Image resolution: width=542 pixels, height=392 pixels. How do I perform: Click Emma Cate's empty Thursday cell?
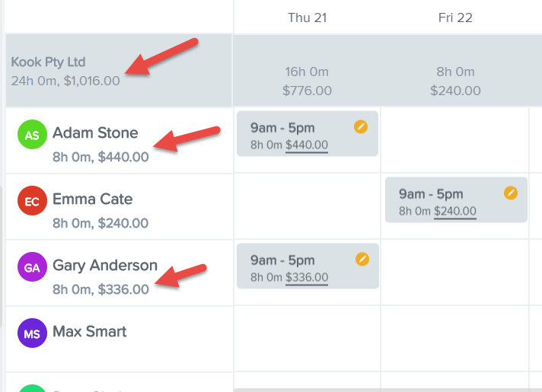click(x=308, y=207)
